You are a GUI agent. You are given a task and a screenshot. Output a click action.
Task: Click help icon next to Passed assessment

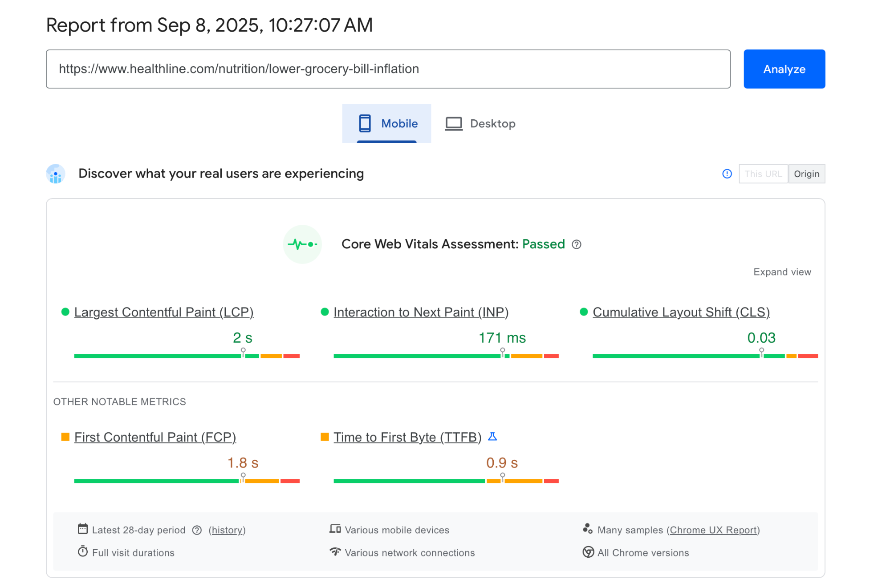(576, 244)
